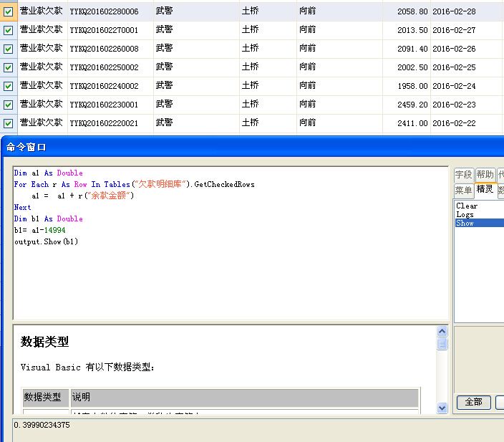Uncheck the row with amount 2459.20
Viewport: 504px width, 442px height.
[8, 105]
